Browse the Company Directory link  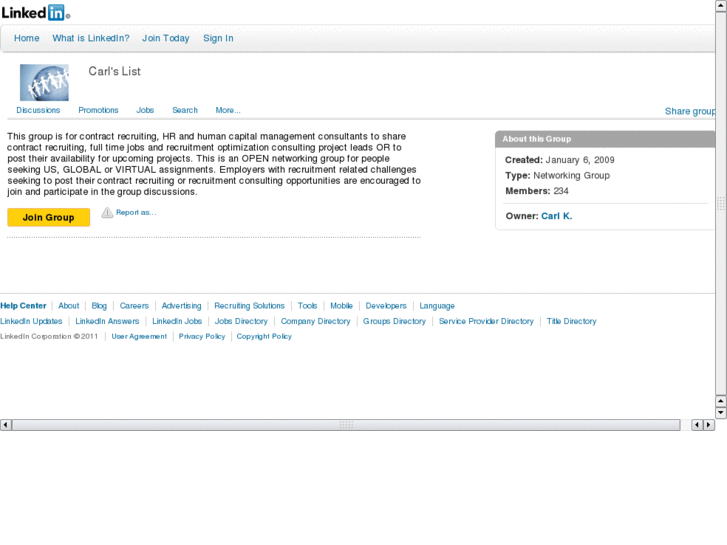coord(316,321)
